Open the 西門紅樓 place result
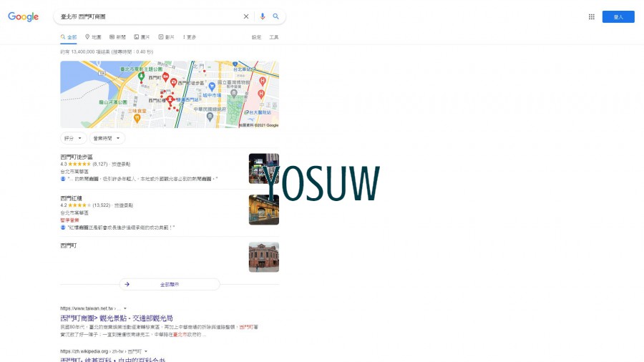644x362 pixels. [71, 198]
